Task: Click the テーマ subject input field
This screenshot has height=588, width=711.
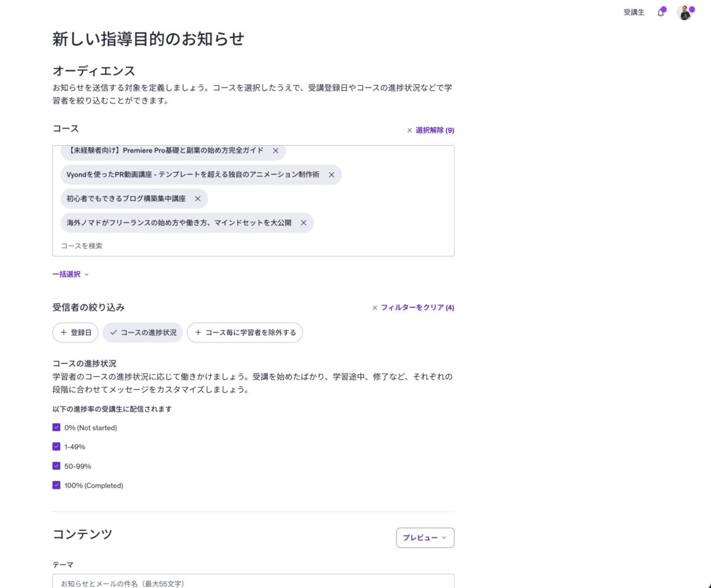Action: (x=253, y=581)
